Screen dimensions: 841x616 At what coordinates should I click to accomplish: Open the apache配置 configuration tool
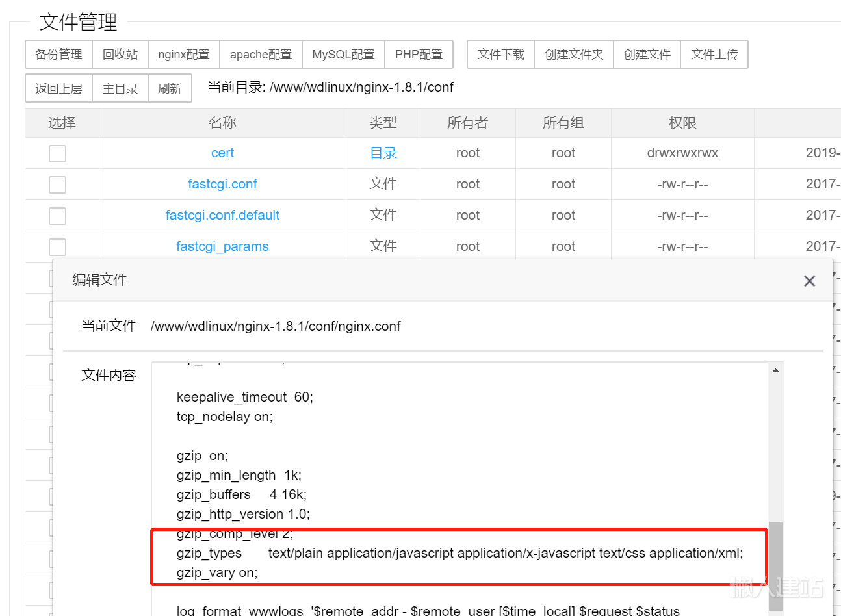tap(260, 54)
